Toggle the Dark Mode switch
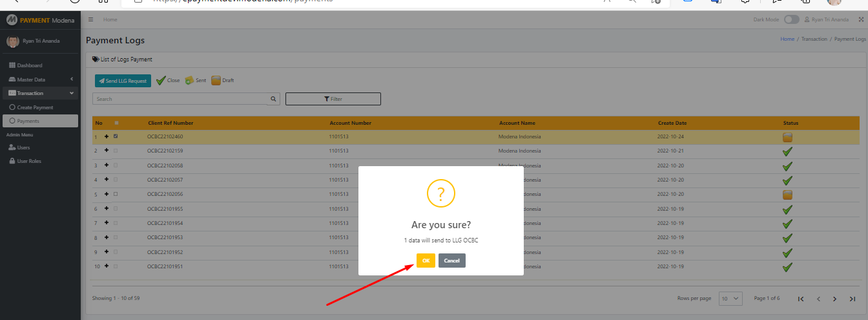The height and width of the screenshot is (320, 868). [791, 20]
